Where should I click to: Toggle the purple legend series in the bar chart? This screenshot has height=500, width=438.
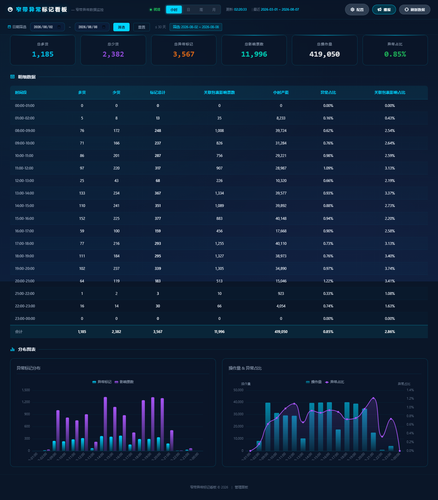pos(124,382)
